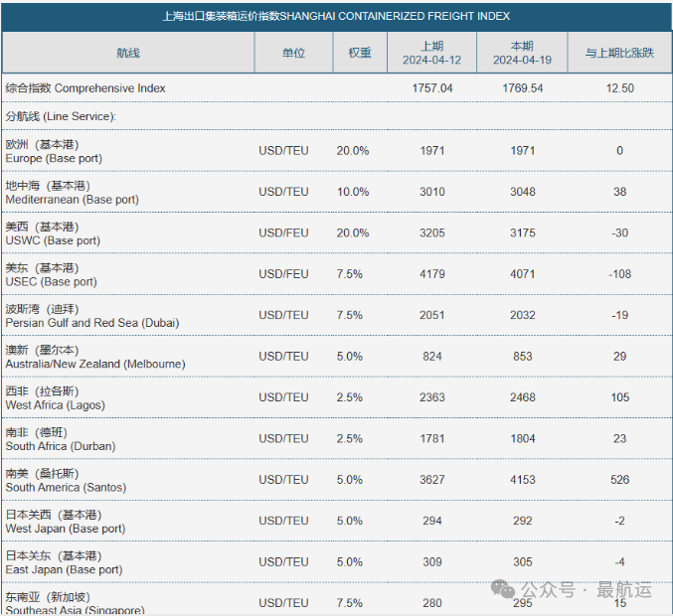Click South Africa current value 1804

click(522, 439)
